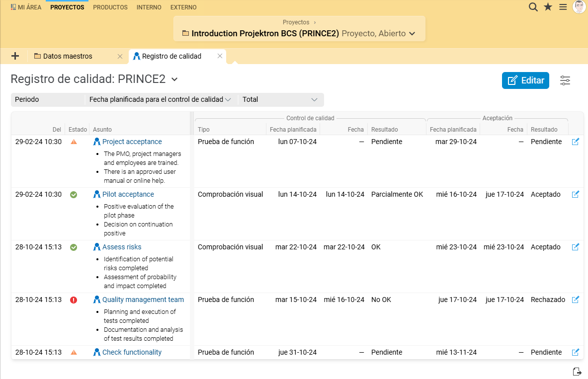The height and width of the screenshot is (379, 588).
Task: Open the Assess risks link
Action: pyautogui.click(x=122, y=247)
